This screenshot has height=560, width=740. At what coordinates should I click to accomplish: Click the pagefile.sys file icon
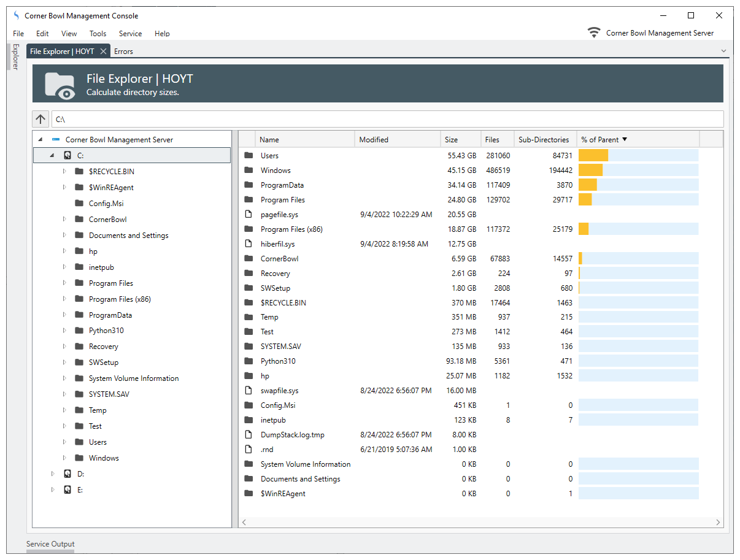(249, 215)
